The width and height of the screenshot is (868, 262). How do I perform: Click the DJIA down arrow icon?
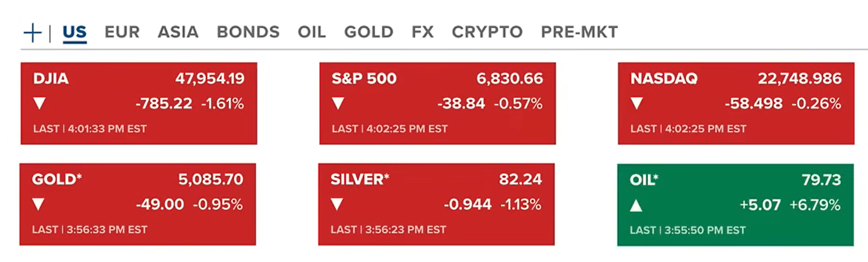tap(40, 104)
